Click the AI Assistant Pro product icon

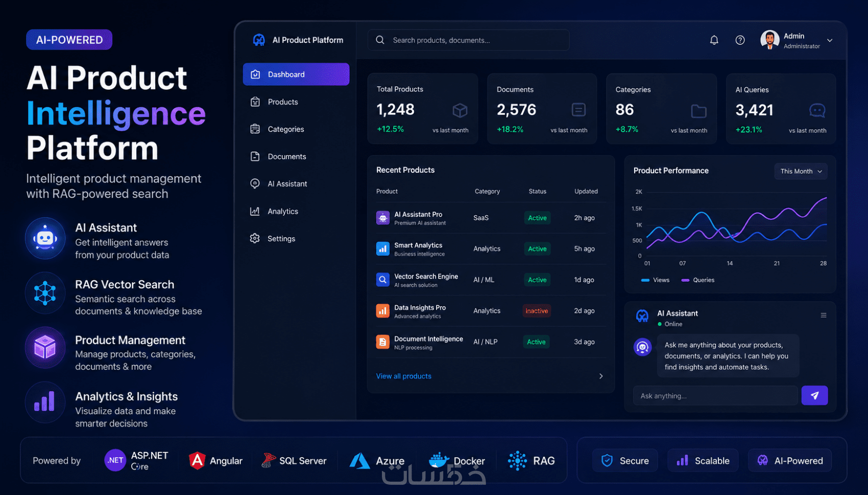(382, 218)
